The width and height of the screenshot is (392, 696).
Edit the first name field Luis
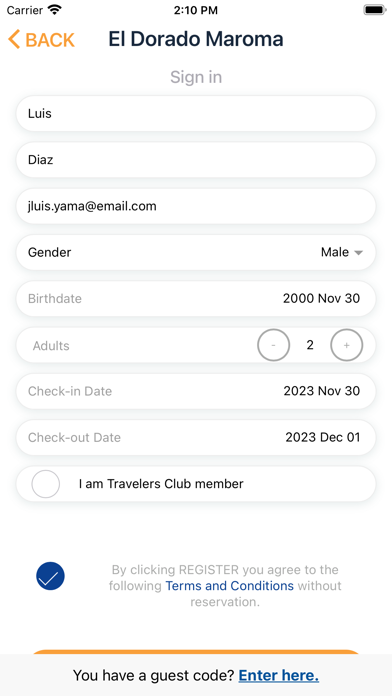click(x=196, y=114)
